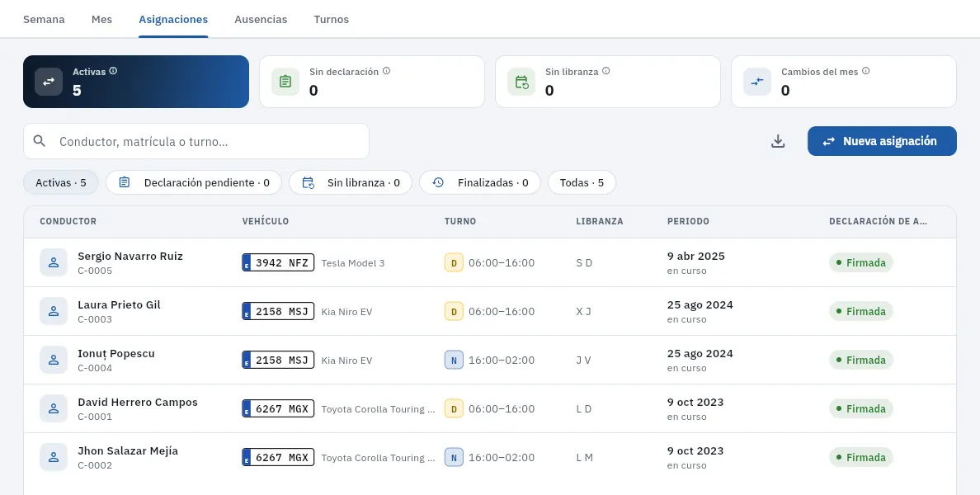The height and width of the screenshot is (495, 980).
Task: Click the Conductor column header
Action: click(68, 221)
